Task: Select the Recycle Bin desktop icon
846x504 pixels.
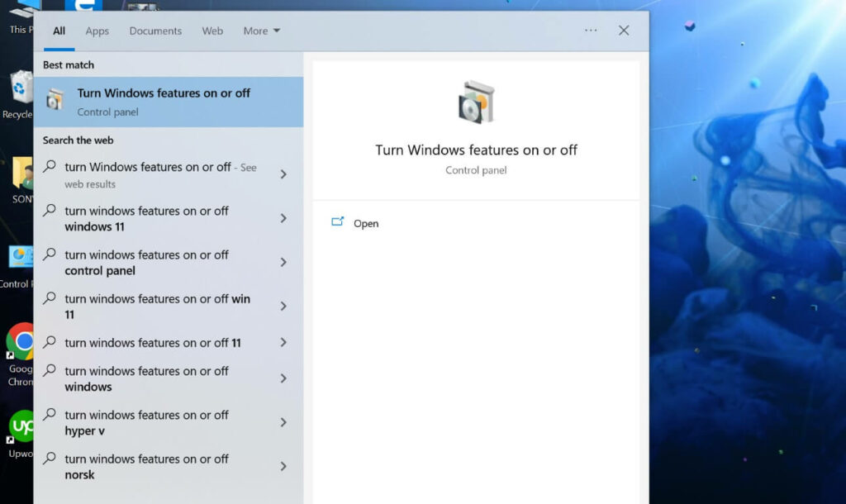Action: click(17, 94)
